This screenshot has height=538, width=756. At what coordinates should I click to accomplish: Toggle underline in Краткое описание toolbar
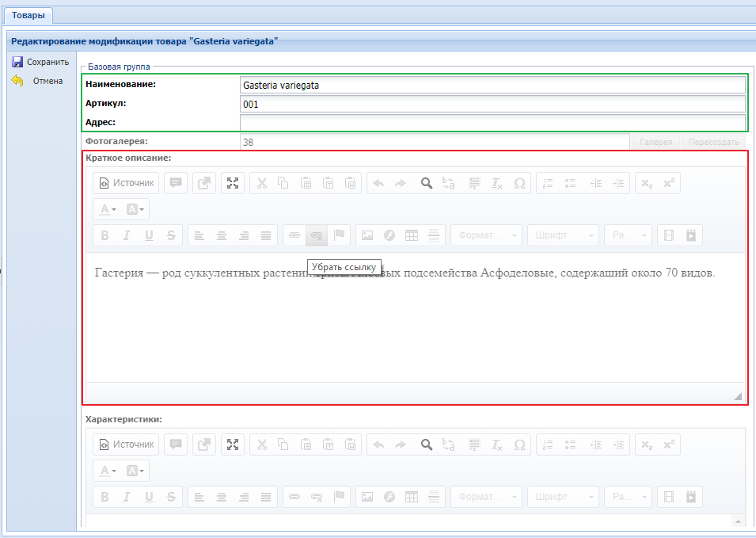148,235
